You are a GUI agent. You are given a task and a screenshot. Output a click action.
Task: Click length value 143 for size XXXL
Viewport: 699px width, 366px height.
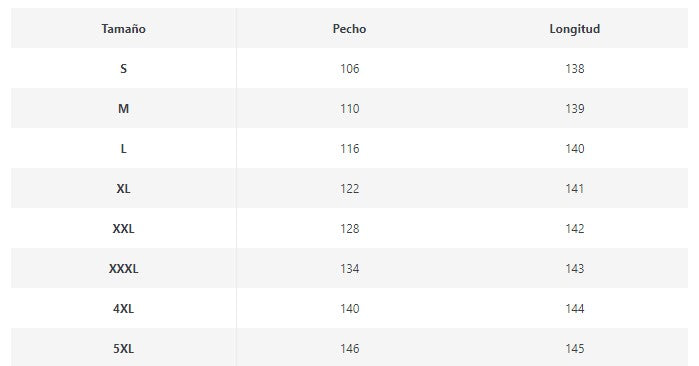(x=575, y=269)
